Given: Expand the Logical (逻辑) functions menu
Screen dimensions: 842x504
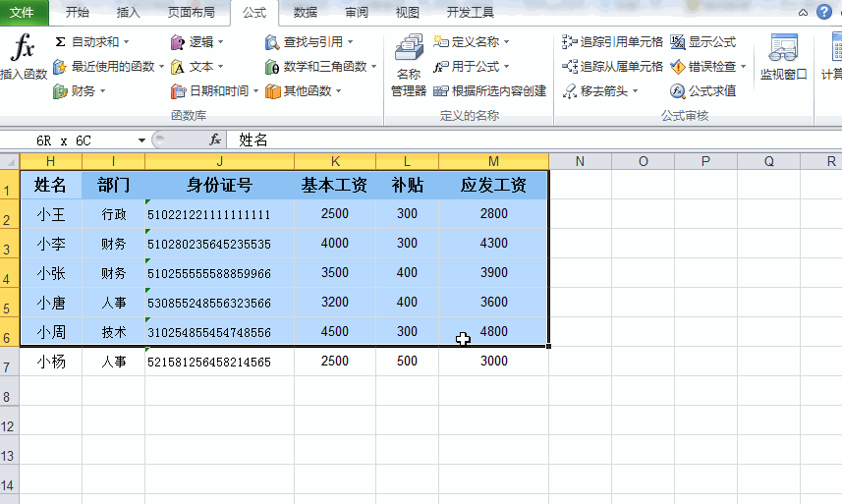Looking at the screenshot, I should tap(220, 42).
